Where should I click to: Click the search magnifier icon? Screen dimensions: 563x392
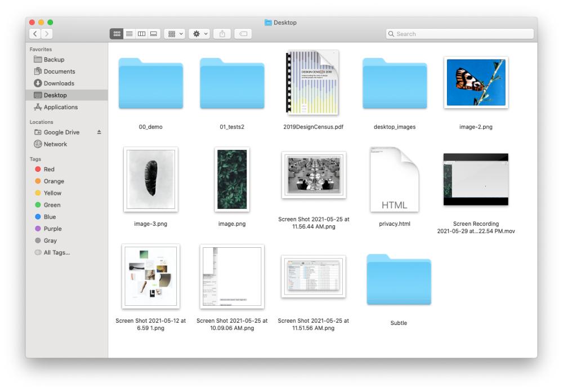tap(391, 34)
